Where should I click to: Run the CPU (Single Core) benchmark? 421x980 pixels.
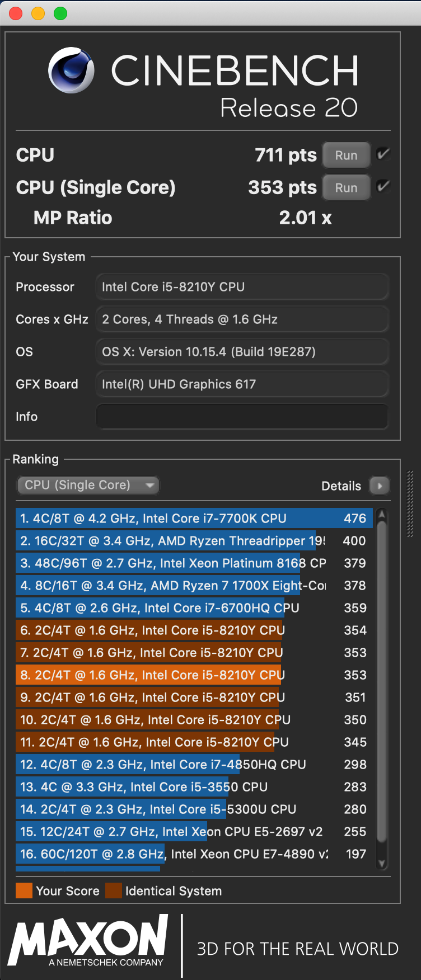tap(346, 187)
